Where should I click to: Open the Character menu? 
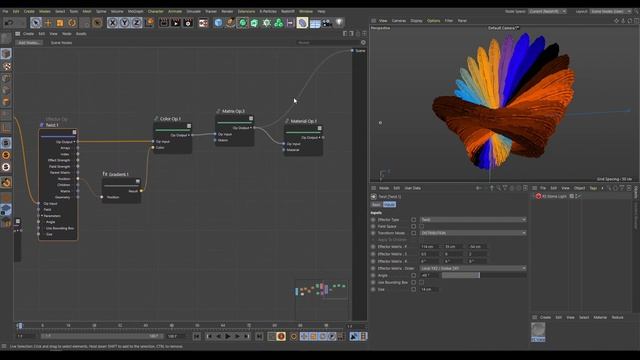(x=156, y=11)
